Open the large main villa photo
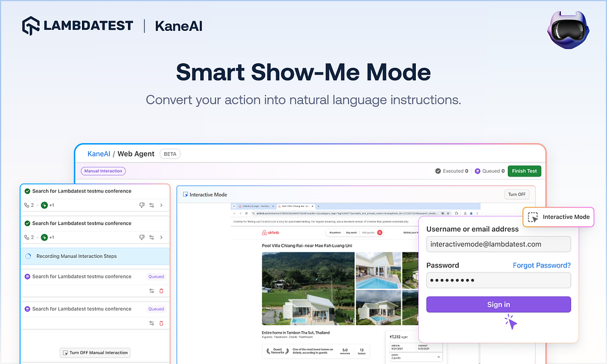The width and height of the screenshot is (607, 364). tap(308, 289)
